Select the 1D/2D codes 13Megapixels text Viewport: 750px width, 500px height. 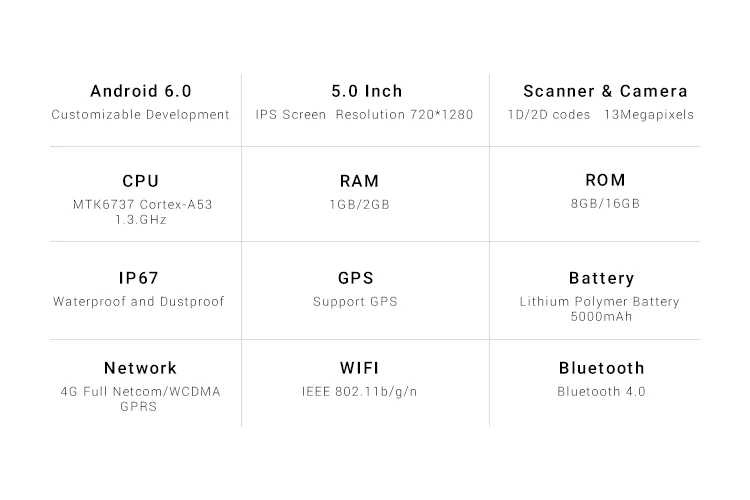[x=601, y=115]
